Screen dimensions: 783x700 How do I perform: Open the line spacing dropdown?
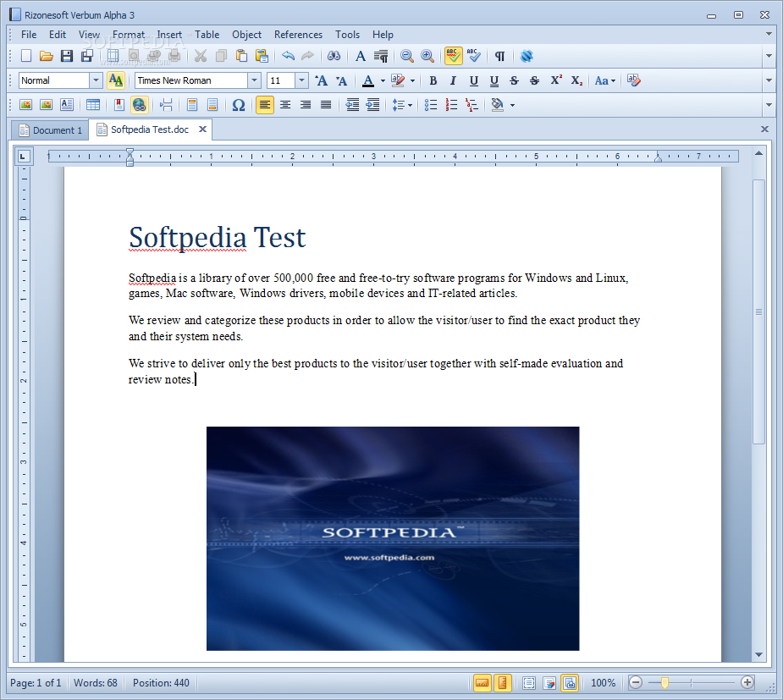coord(402,105)
